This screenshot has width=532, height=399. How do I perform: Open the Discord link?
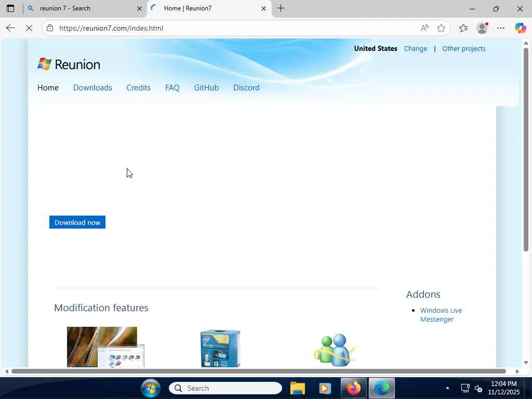tap(246, 87)
